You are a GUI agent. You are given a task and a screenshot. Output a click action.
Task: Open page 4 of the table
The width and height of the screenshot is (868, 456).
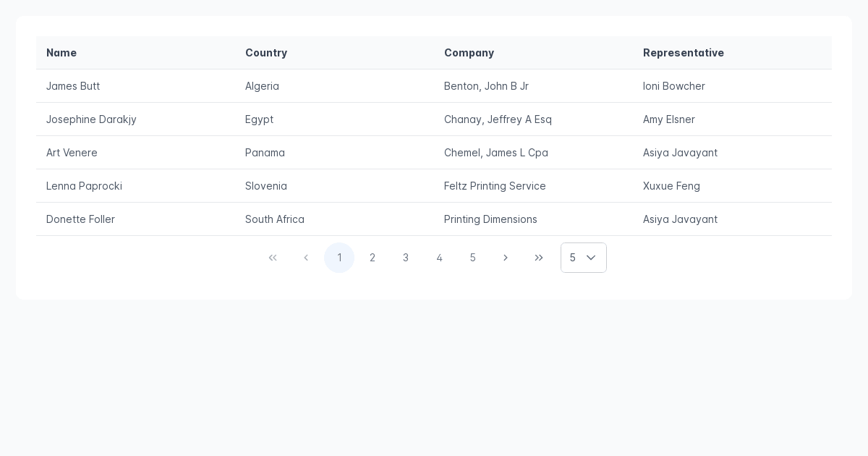(x=439, y=258)
